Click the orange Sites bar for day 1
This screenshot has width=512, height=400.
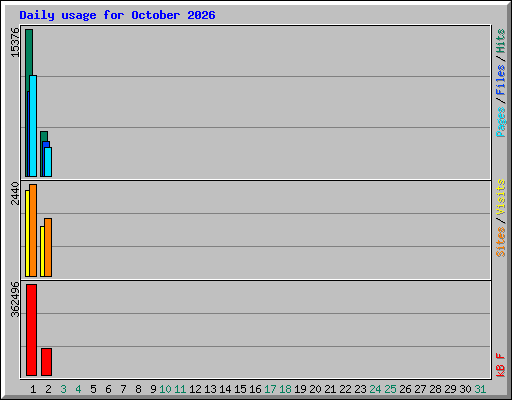coord(33,230)
